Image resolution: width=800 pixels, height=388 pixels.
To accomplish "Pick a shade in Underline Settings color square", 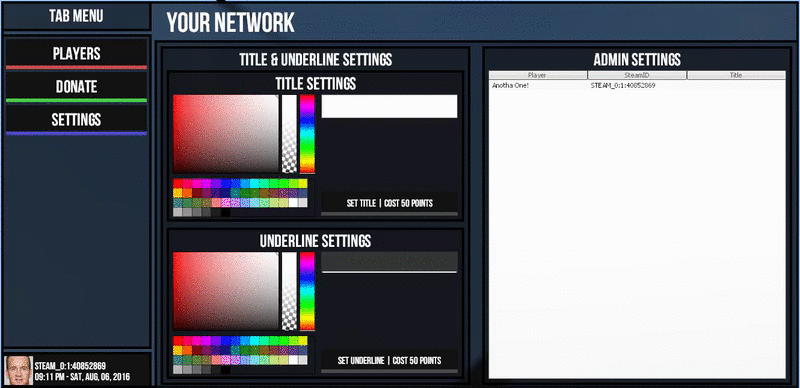I will click(226, 291).
